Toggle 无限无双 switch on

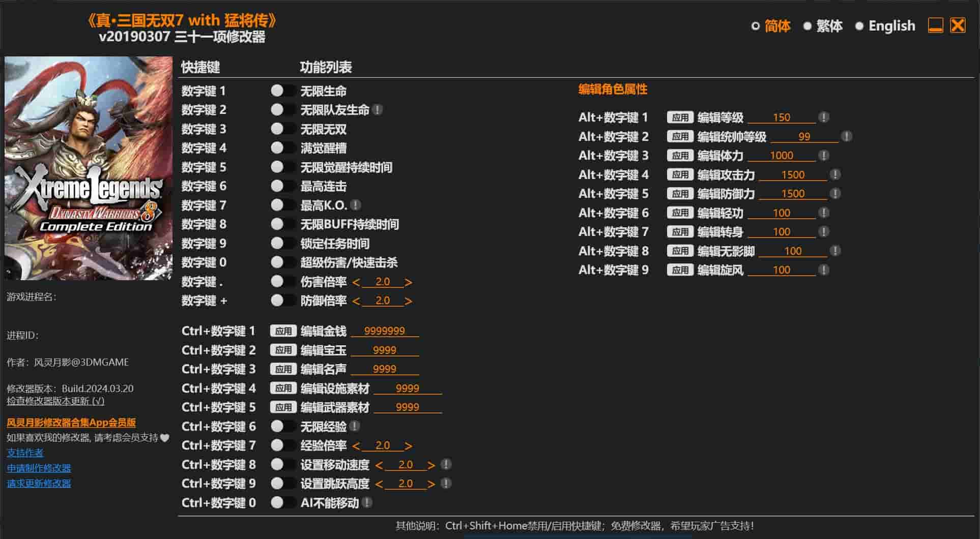click(x=282, y=129)
